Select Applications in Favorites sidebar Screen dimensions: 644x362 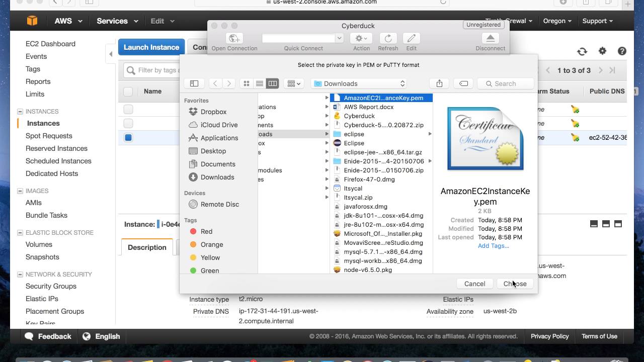pyautogui.click(x=219, y=138)
